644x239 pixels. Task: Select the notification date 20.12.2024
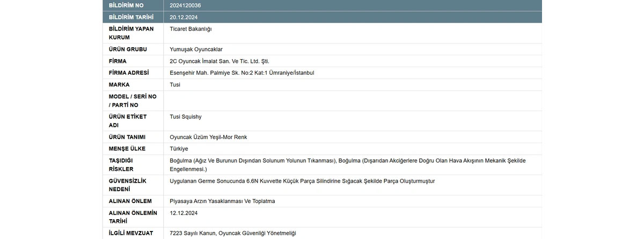pos(184,17)
